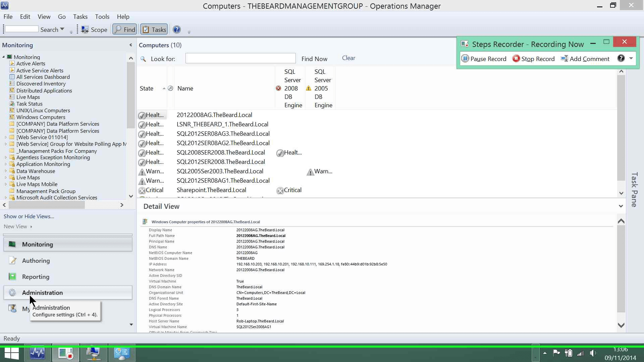The image size is (644, 362).
Task: Click the Look for input field
Action: pyautogui.click(x=240, y=58)
